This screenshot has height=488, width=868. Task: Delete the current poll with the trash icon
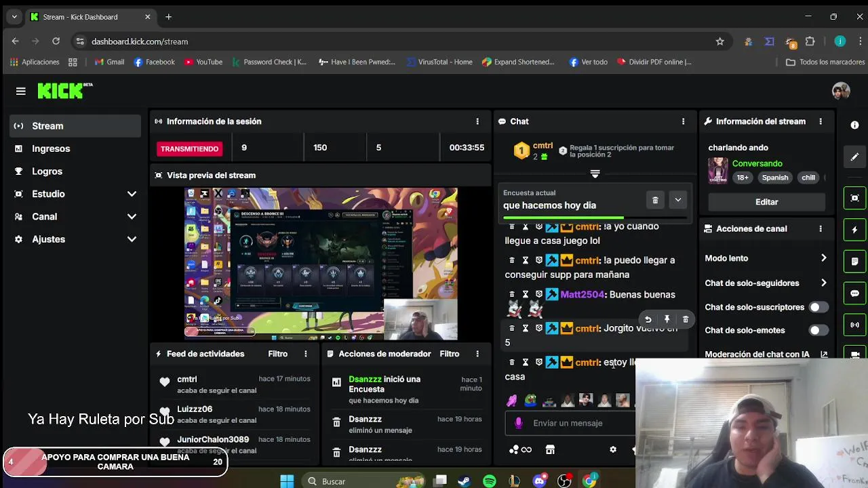pos(655,200)
